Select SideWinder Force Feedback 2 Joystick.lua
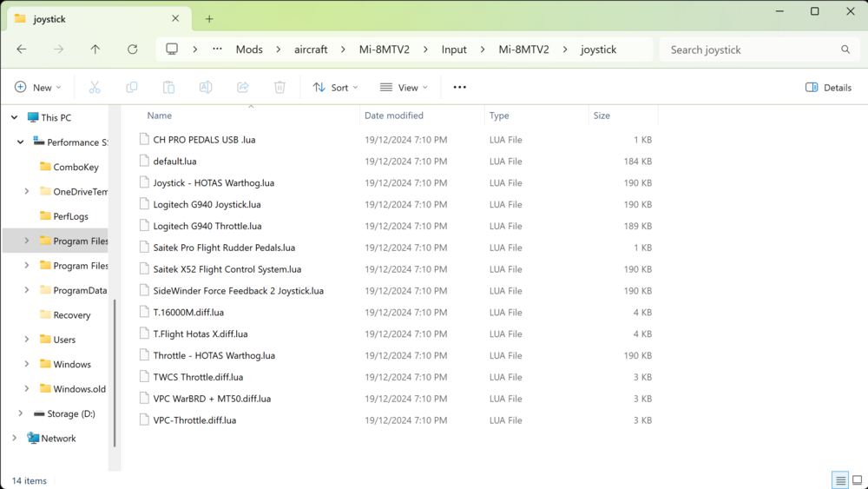 [238, 291]
